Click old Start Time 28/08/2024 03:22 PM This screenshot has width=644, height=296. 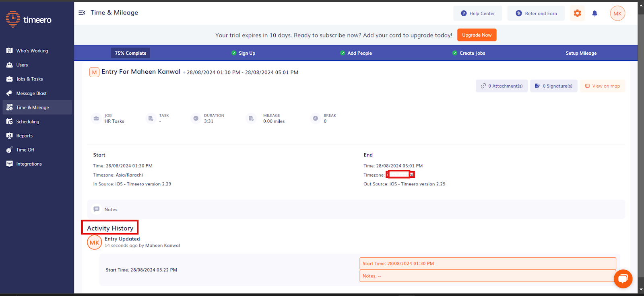tap(141, 270)
